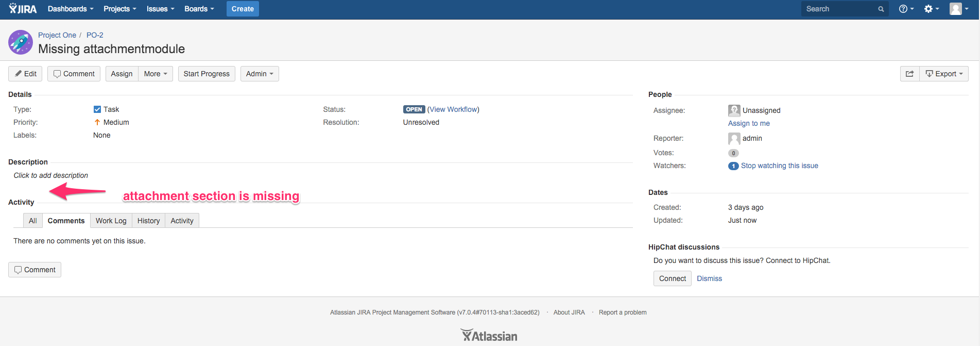
Task: Click the Edit button
Action: 25,74
